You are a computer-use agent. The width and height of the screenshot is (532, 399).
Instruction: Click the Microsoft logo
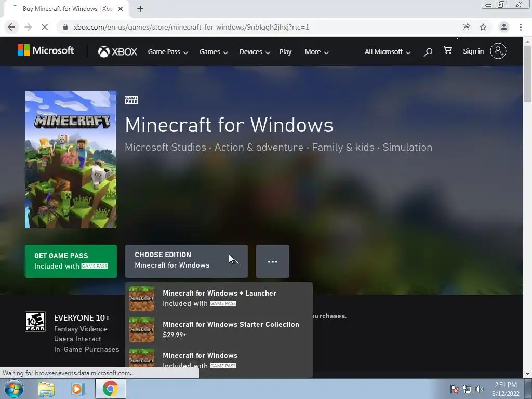click(46, 51)
